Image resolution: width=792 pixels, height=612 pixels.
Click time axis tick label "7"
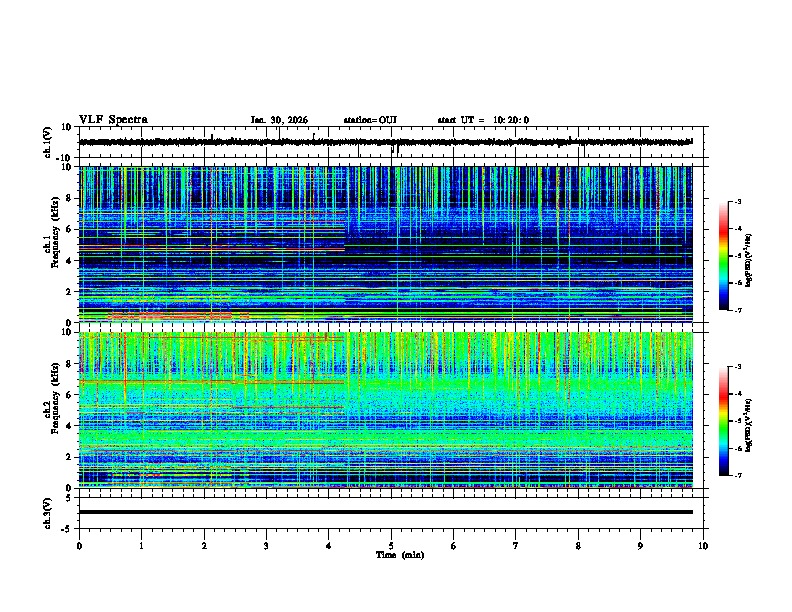[516, 546]
